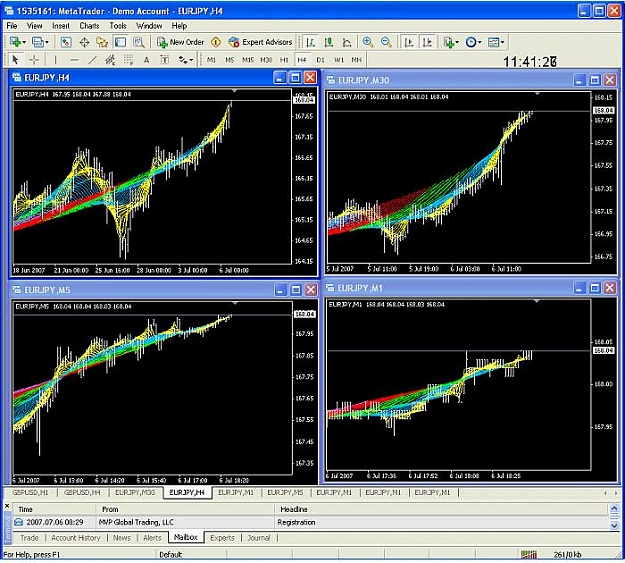Viewport: 625px width, 563px height.
Task: Switch to the GBPUSD,H4 chart tab
Action: [x=82, y=493]
